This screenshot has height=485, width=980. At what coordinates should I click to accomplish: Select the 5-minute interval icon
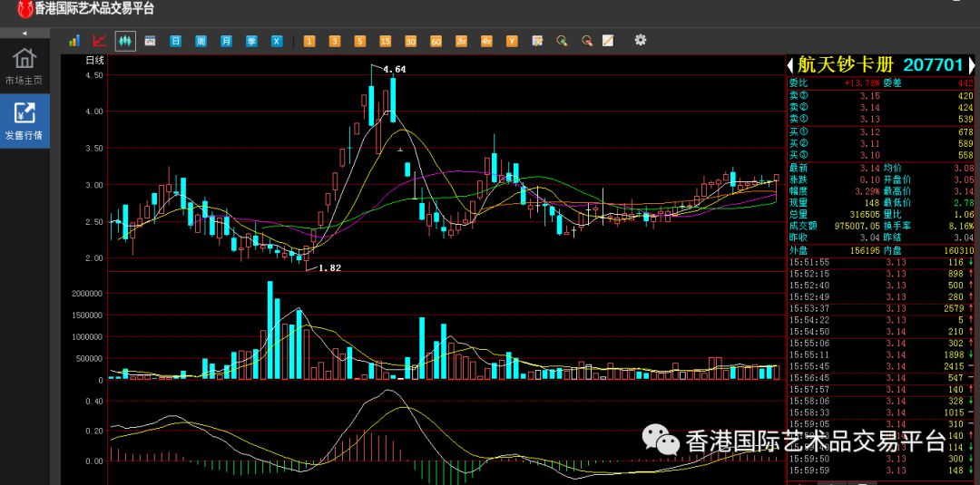point(360,41)
